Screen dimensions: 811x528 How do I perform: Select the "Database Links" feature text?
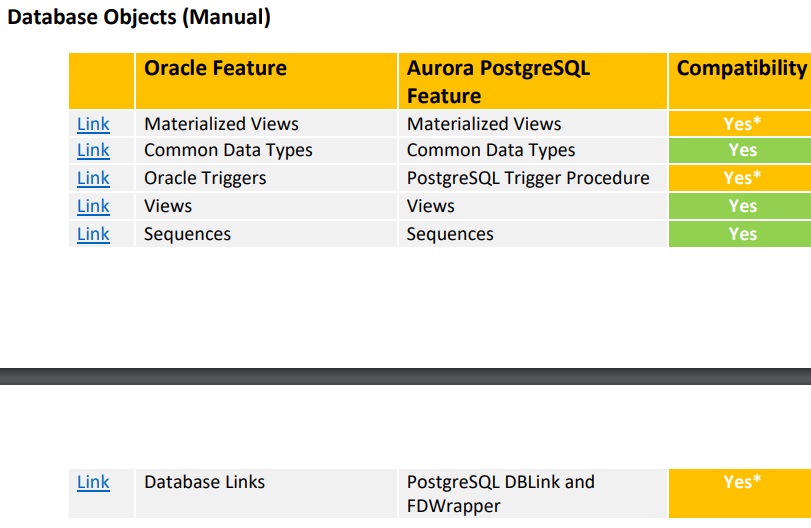pos(204,482)
